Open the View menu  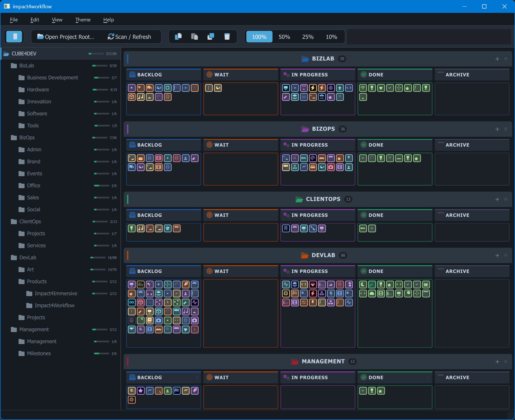point(57,20)
